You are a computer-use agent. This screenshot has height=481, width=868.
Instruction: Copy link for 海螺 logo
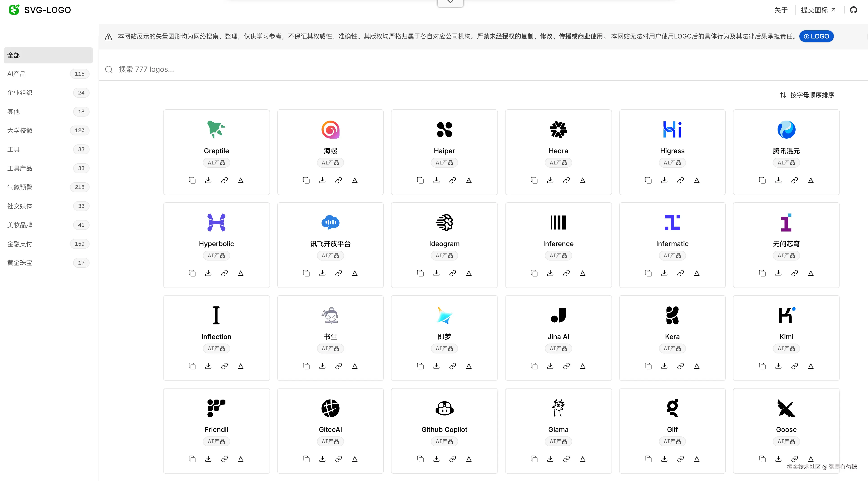(x=338, y=180)
